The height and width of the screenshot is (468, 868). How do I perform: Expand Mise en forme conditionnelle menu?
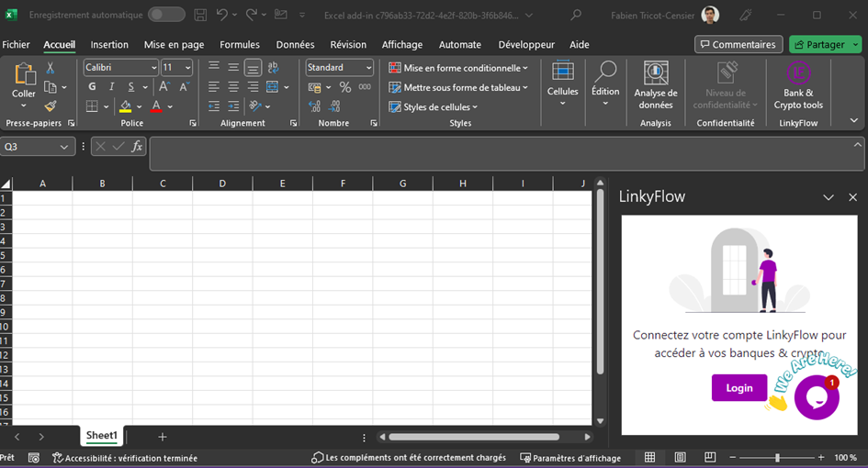point(458,68)
